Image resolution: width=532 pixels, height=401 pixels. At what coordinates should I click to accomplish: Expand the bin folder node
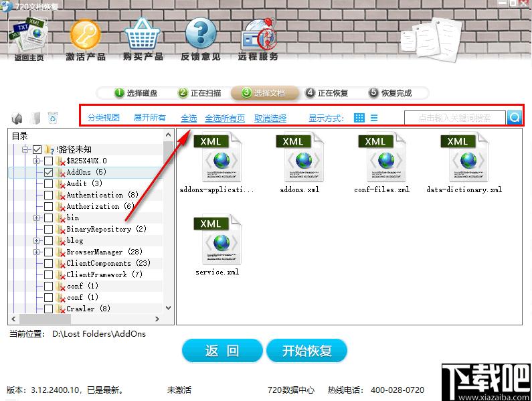(x=37, y=218)
